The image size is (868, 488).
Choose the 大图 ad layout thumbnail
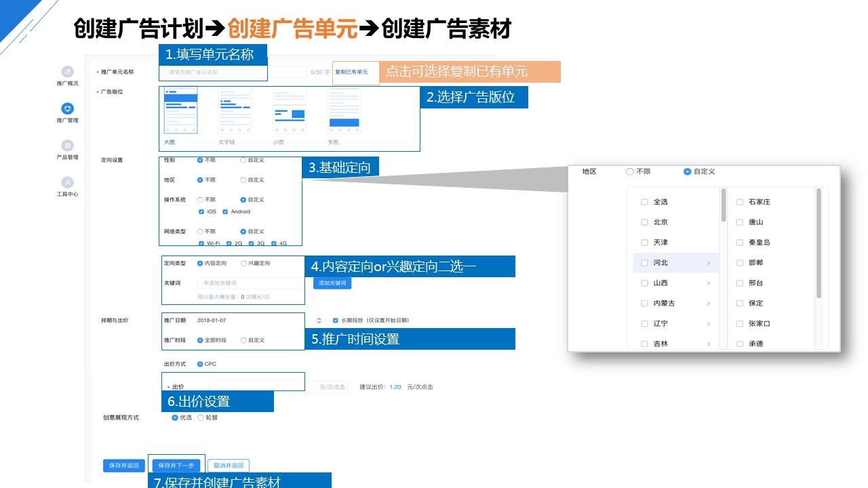pos(180,110)
